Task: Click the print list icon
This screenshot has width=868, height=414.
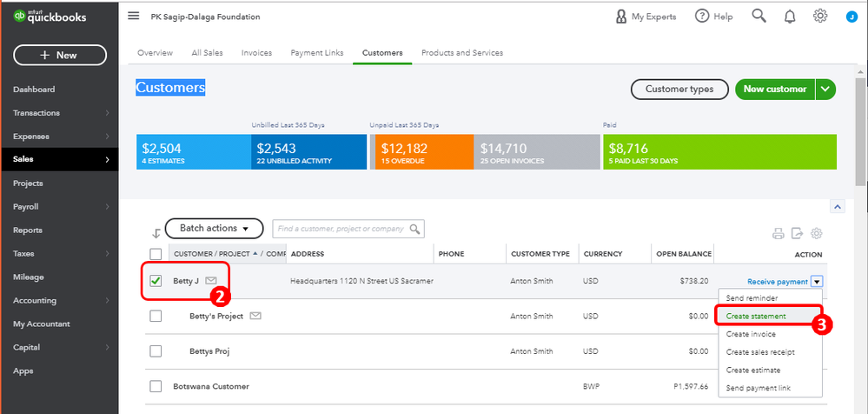Action: 779,233
